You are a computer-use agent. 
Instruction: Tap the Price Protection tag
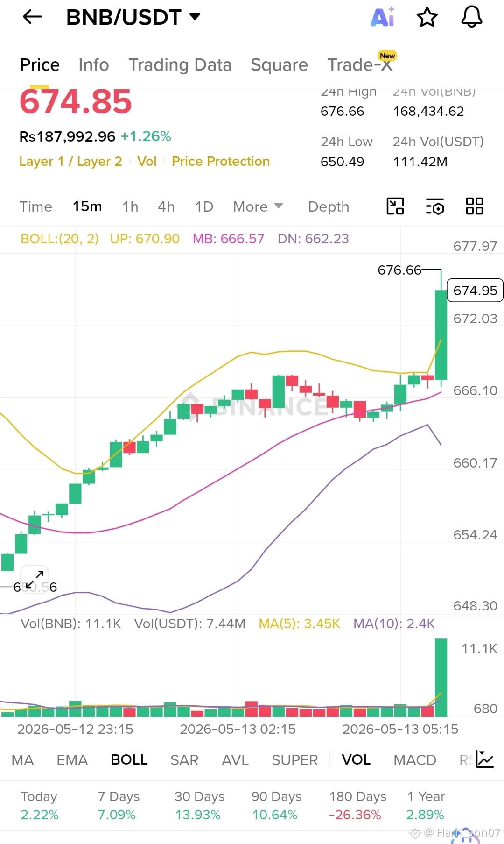[x=221, y=161]
